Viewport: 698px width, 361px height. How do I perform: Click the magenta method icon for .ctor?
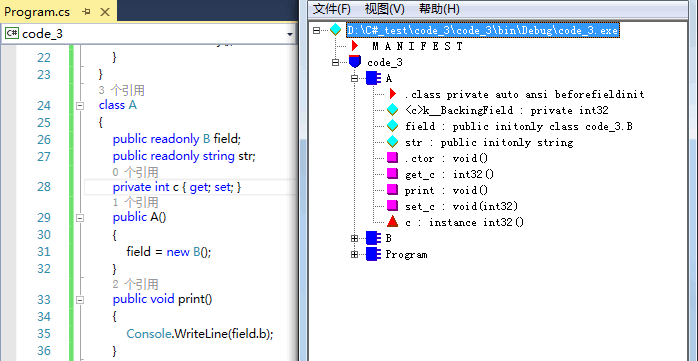click(x=392, y=158)
